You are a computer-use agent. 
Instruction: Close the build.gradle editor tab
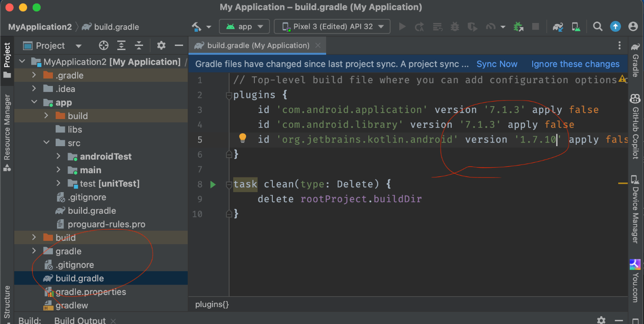pyautogui.click(x=318, y=45)
